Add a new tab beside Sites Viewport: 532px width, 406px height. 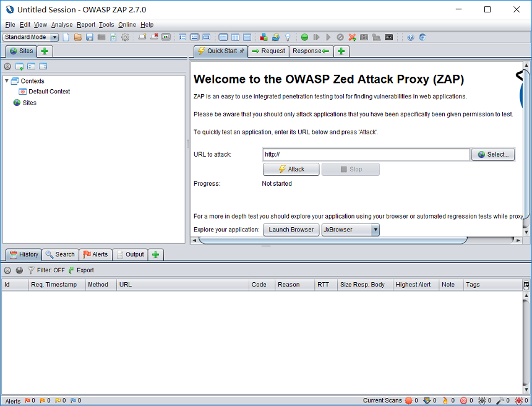45,51
